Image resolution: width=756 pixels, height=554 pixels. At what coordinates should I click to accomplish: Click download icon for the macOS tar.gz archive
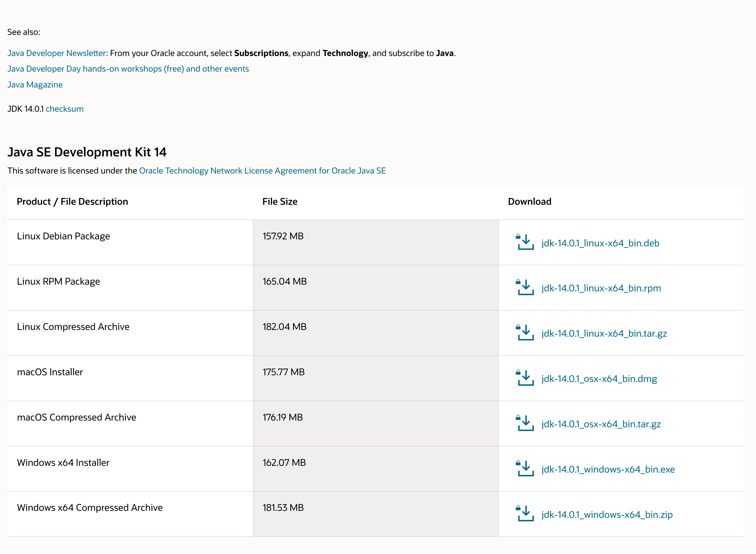[525, 423]
